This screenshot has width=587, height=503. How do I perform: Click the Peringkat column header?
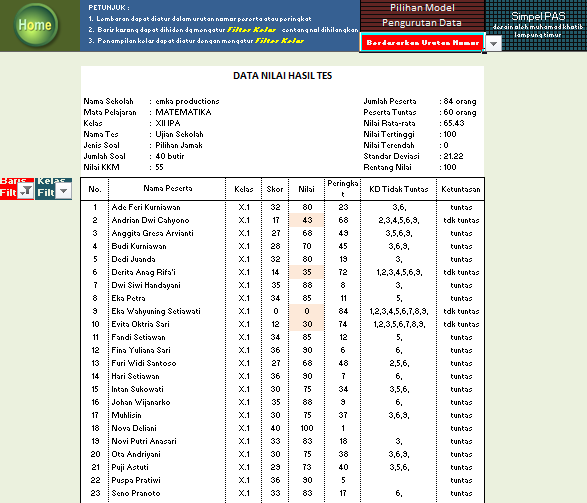click(x=343, y=189)
